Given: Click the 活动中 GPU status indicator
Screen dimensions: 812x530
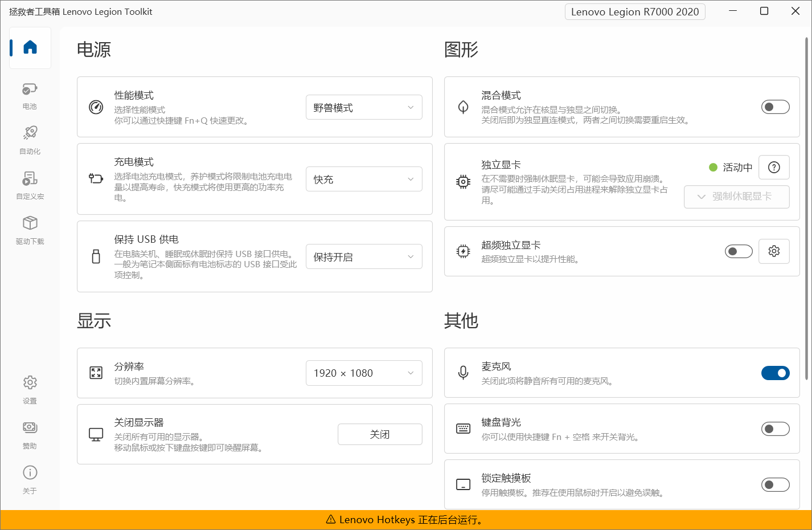Looking at the screenshot, I should coord(731,167).
